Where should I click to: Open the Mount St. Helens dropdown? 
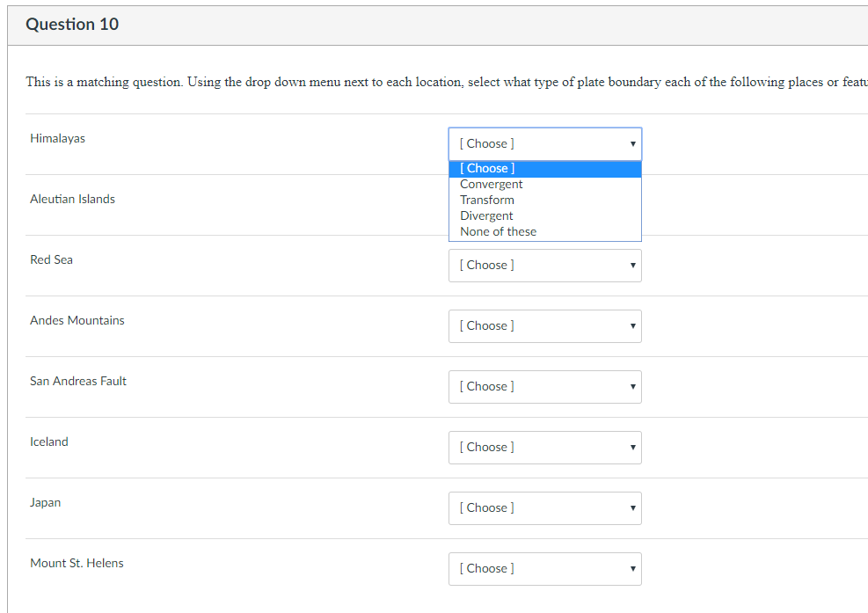click(x=544, y=569)
